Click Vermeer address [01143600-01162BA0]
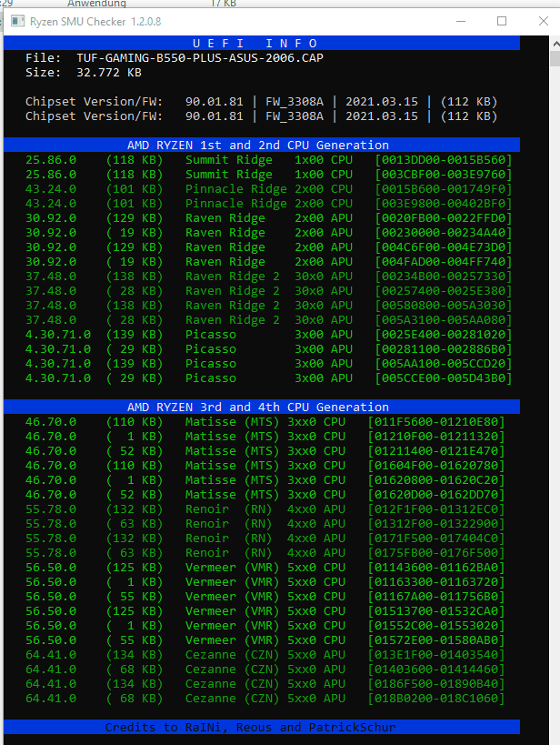560x745 pixels. (x=436, y=568)
